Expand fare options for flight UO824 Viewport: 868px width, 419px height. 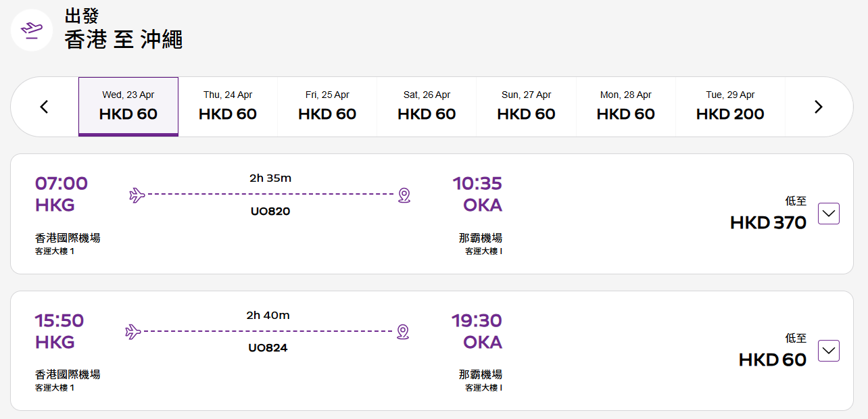point(829,351)
